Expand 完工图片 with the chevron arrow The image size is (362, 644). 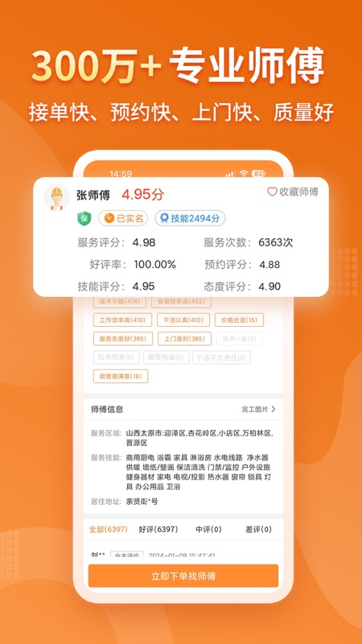coord(274,409)
